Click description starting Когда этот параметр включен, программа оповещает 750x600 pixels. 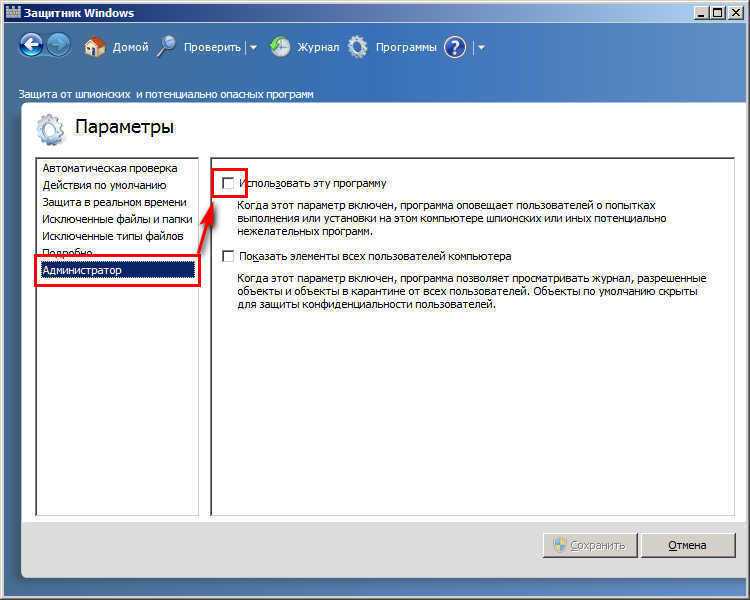452,218
